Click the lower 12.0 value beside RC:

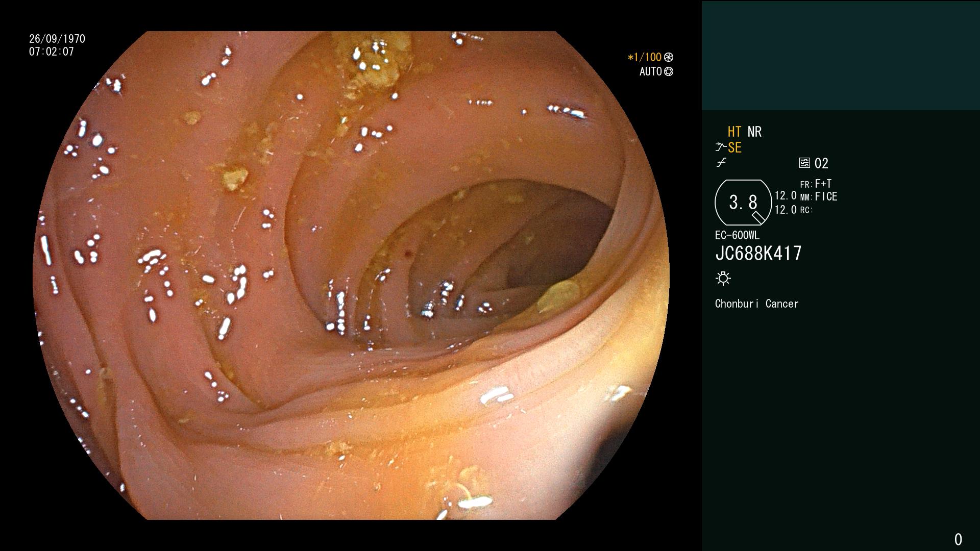[786, 210]
